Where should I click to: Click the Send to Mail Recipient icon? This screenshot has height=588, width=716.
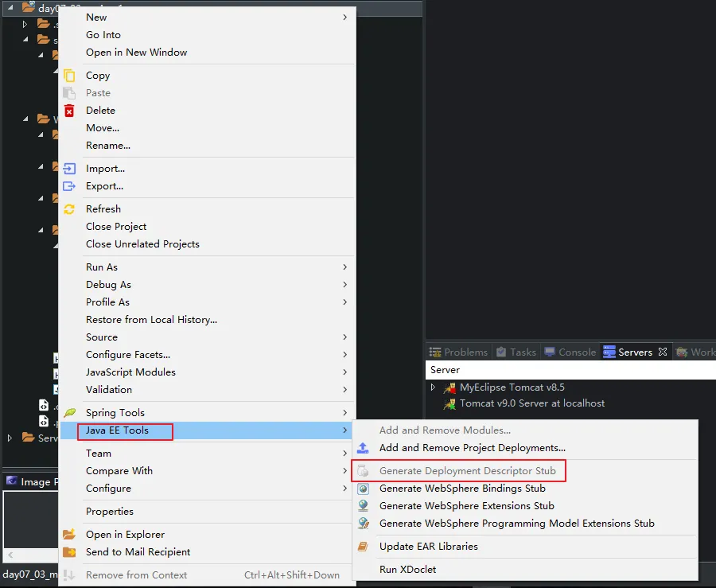click(69, 552)
